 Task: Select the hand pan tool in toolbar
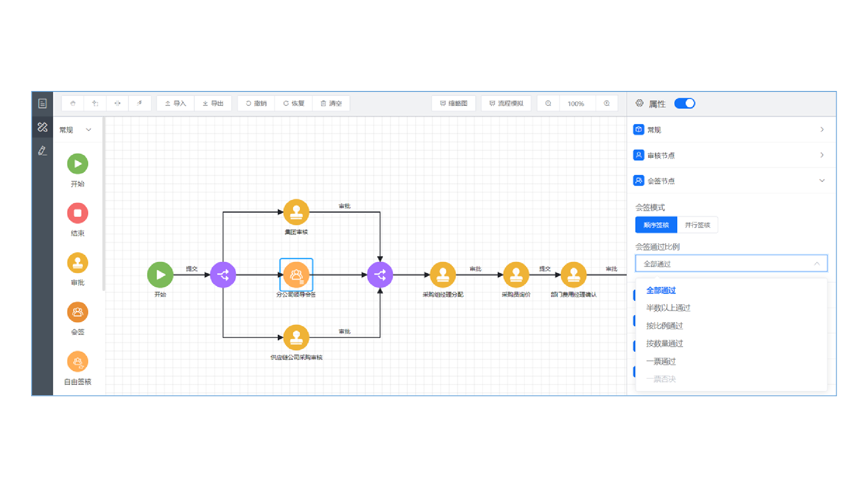click(x=73, y=104)
